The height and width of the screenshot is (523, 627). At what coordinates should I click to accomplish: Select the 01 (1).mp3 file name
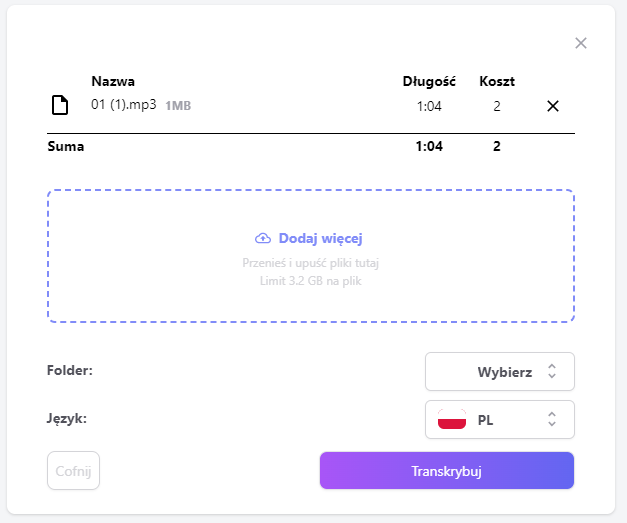[124, 105]
